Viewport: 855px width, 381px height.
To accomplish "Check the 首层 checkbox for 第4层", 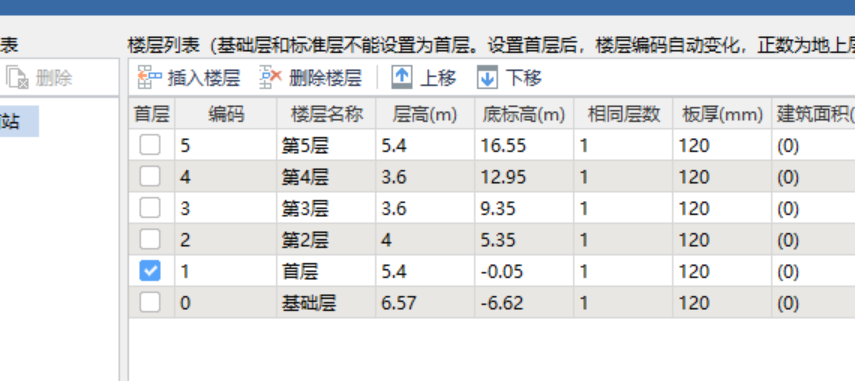I will [x=149, y=177].
